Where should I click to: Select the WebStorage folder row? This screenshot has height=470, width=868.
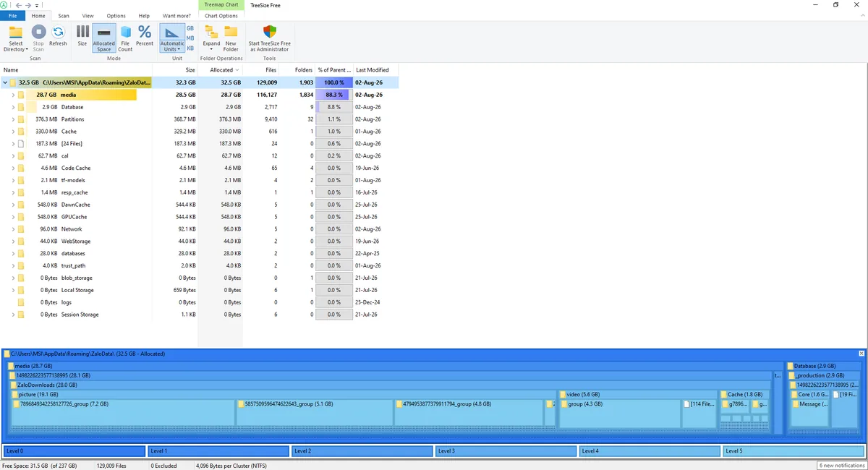[x=199, y=242]
